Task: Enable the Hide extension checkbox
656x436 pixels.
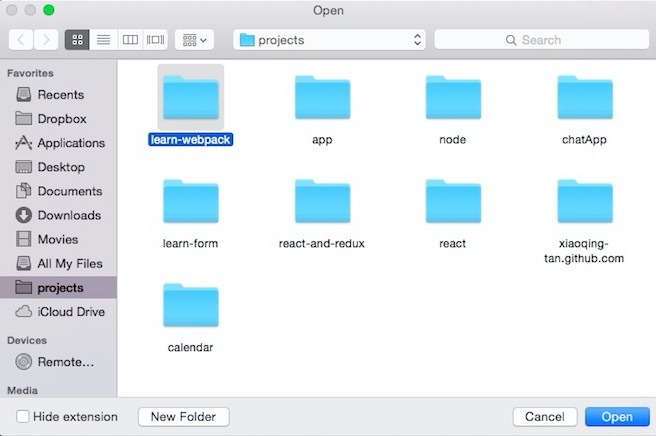Action: (x=23, y=416)
